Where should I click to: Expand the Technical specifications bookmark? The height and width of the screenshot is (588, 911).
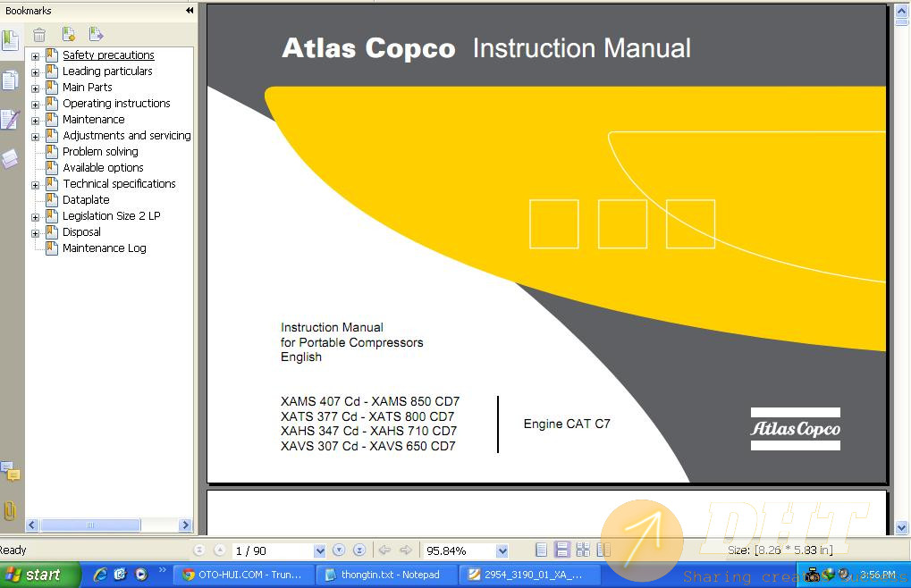tap(36, 185)
